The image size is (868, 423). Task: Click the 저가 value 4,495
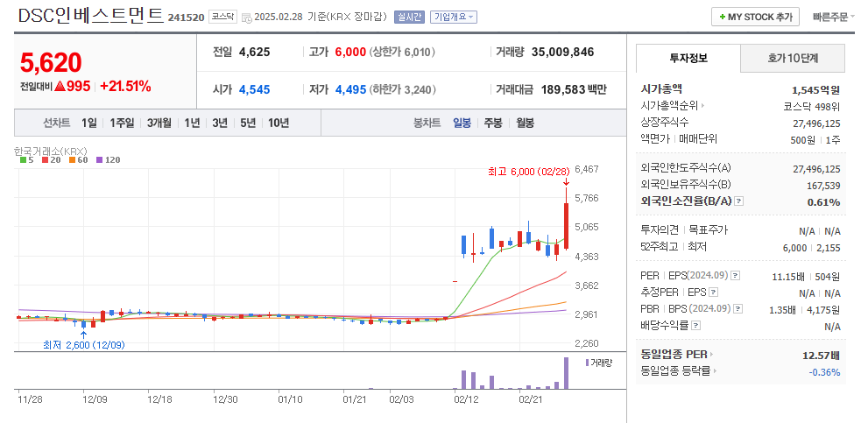click(x=350, y=89)
